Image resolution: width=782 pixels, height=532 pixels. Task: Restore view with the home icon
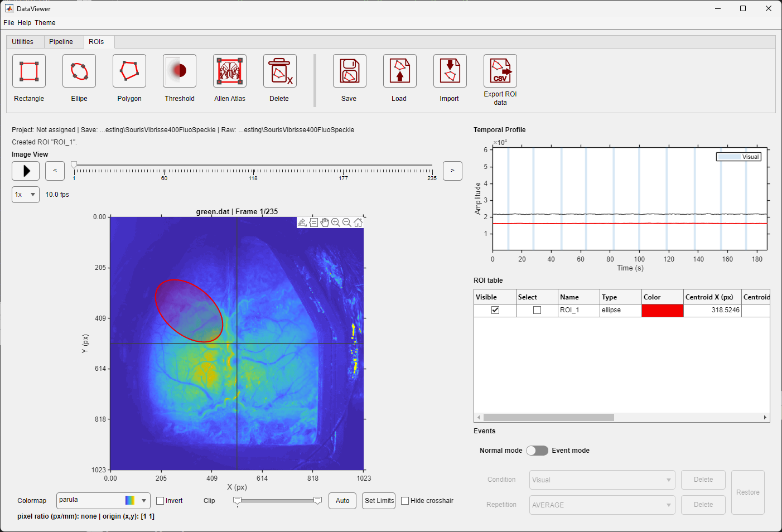(358, 223)
